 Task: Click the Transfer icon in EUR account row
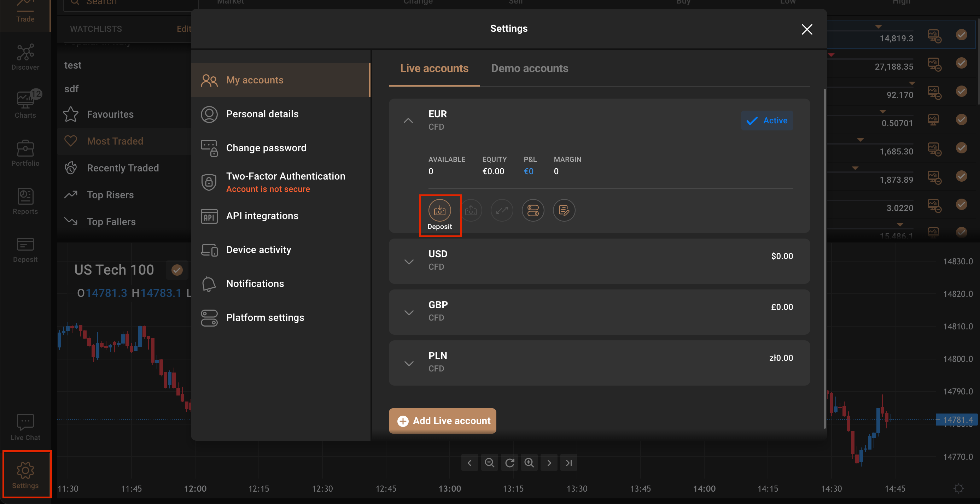502,210
